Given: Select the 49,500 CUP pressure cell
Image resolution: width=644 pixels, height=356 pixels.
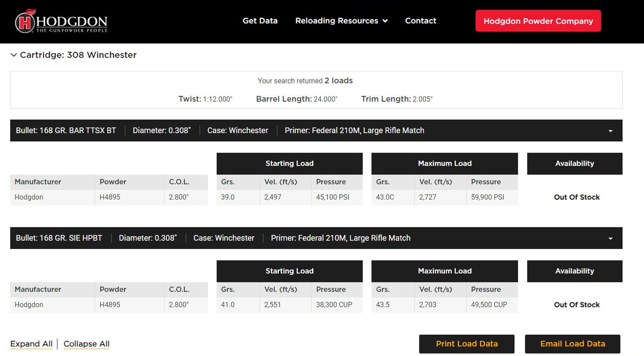Looking at the screenshot, I should [492, 305].
